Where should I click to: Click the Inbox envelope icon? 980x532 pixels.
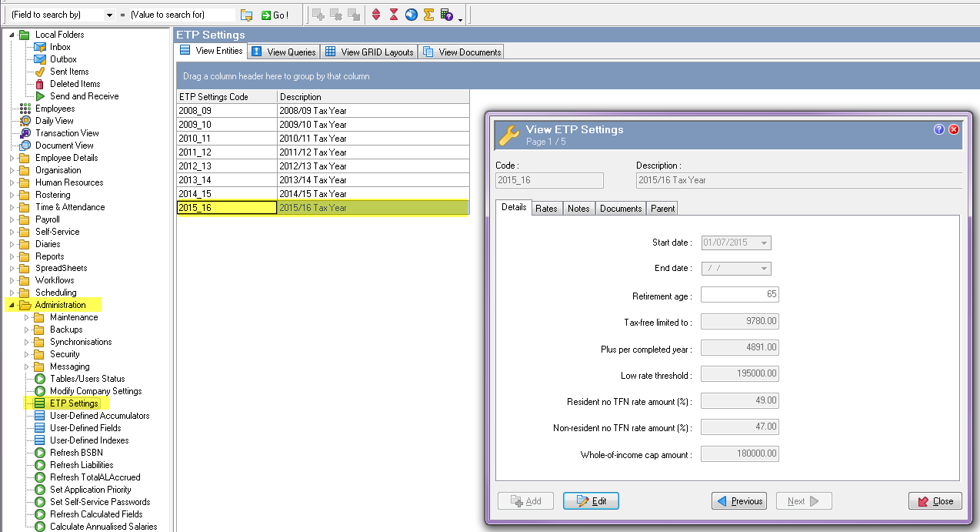pos(40,47)
